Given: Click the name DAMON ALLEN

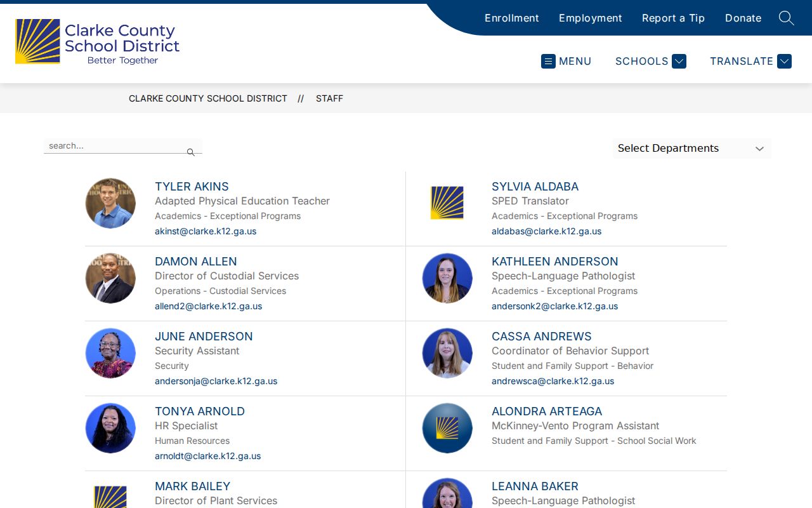Looking at the screenshot, I should pos(195,262).
